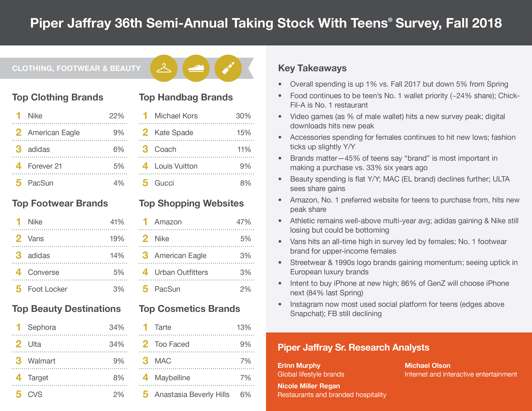
Task: Click Sephora in beauty destinations list
Action: (42, 327)
